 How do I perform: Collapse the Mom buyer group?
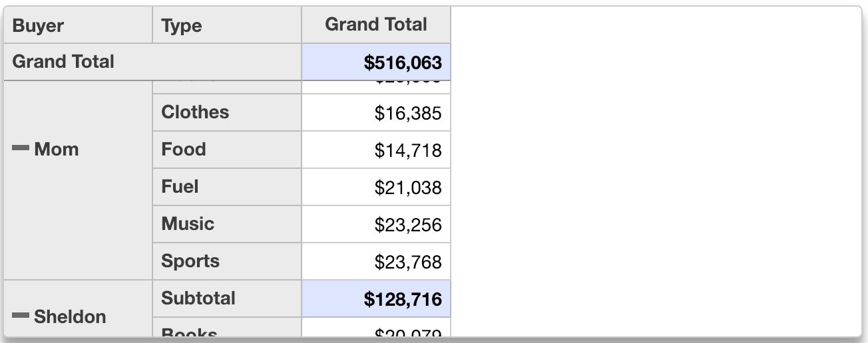pyautogui.click(x=21, y=148)
